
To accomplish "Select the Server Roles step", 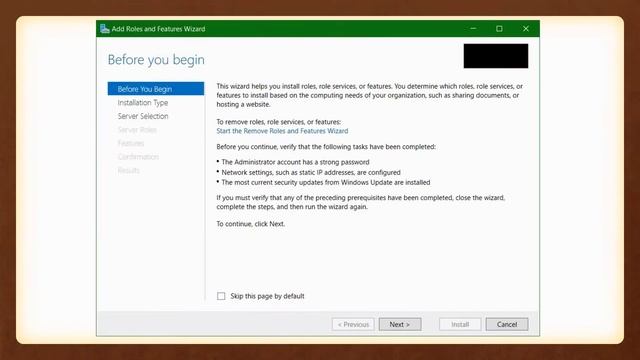I will pyautogui.click(x=137, y=130).
